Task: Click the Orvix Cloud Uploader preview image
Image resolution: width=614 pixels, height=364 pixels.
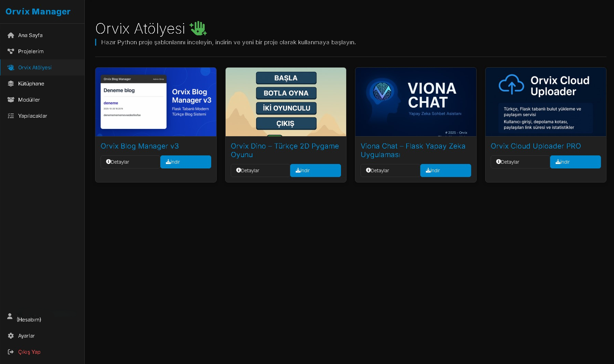Action: [546, 102]
